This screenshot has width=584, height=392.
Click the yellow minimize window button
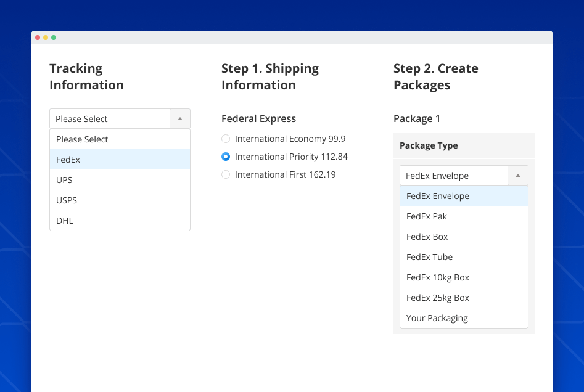pos(46,37)
